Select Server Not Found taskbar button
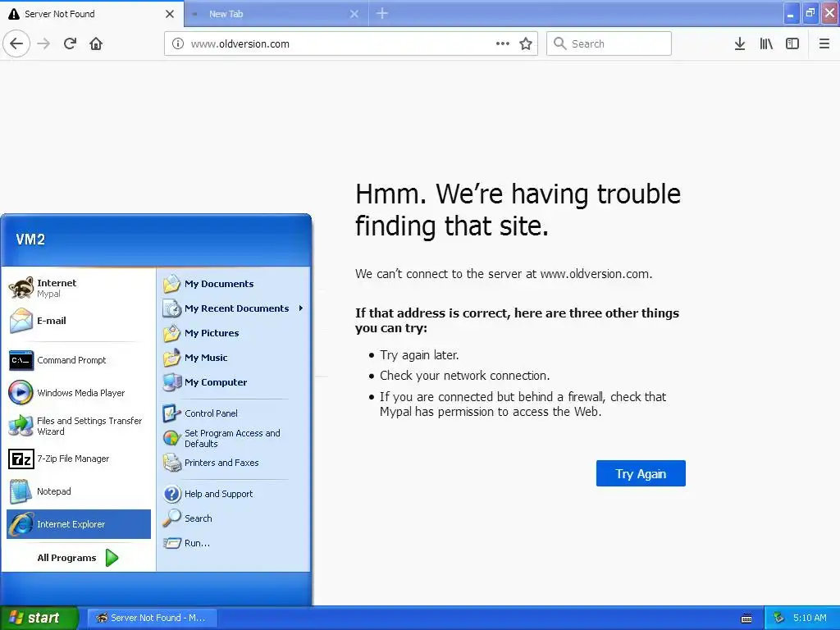The height and width of the screenshot is (630, 840). click(152, 619)
